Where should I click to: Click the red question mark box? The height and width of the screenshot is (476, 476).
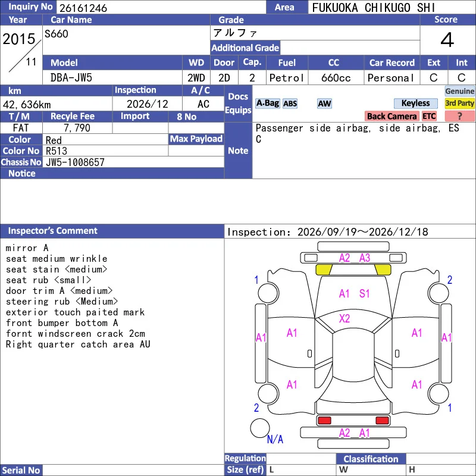[x=459, y=116]
